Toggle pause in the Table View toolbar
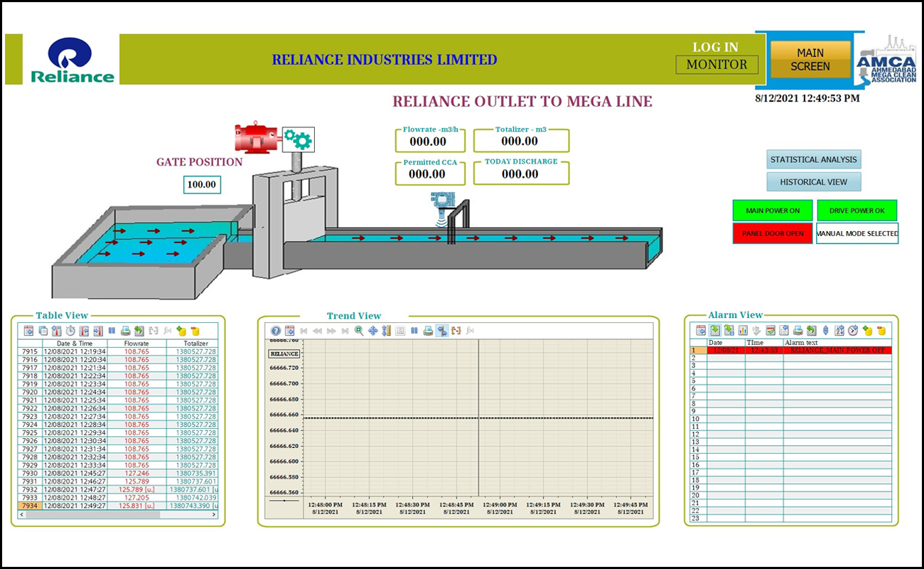Viewport: 924px width, 569px height. point(112,331)
